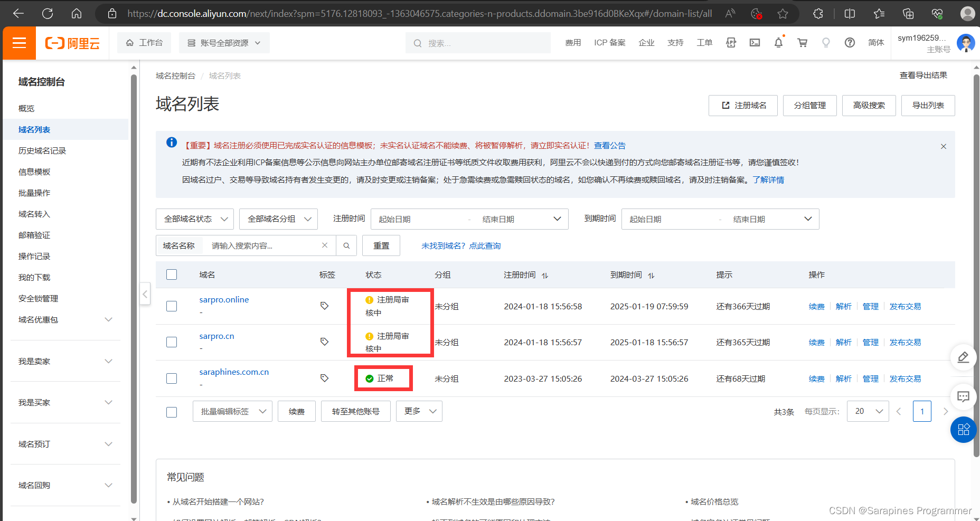This screenshot has width=980, height=521.
Task: Select the saraphines.com.cn row checkbox
Action: (x=172, y=378)
